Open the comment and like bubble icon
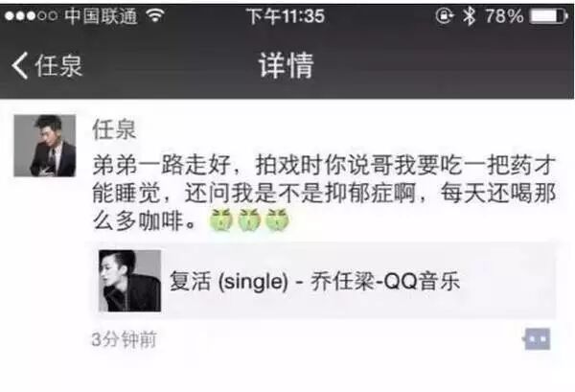The width and height of the screenshot is (575, 392). click(537, 339)
